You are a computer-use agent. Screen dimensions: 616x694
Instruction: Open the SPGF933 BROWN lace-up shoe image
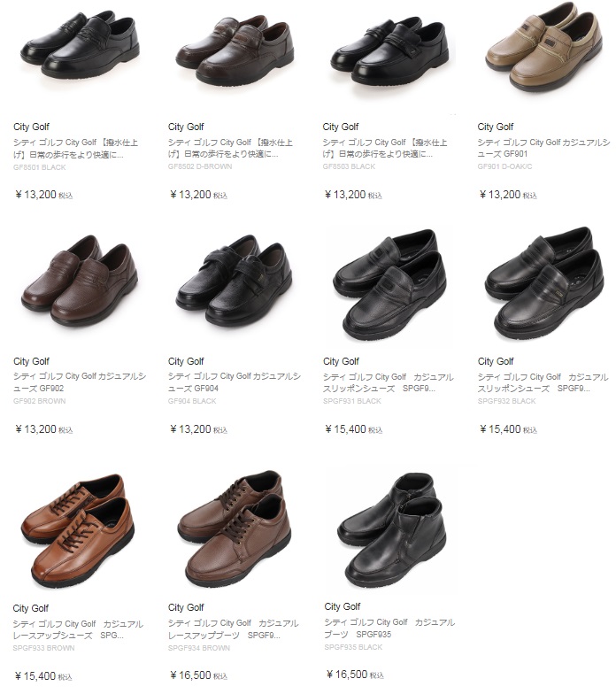pyautogui.click(x=77, y=530)
